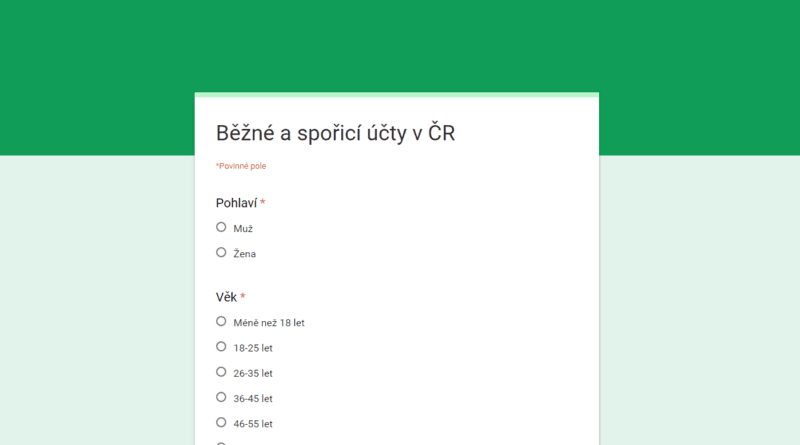Choose the "Méně než 18 let" radio circle

click(x=221, y=321)
